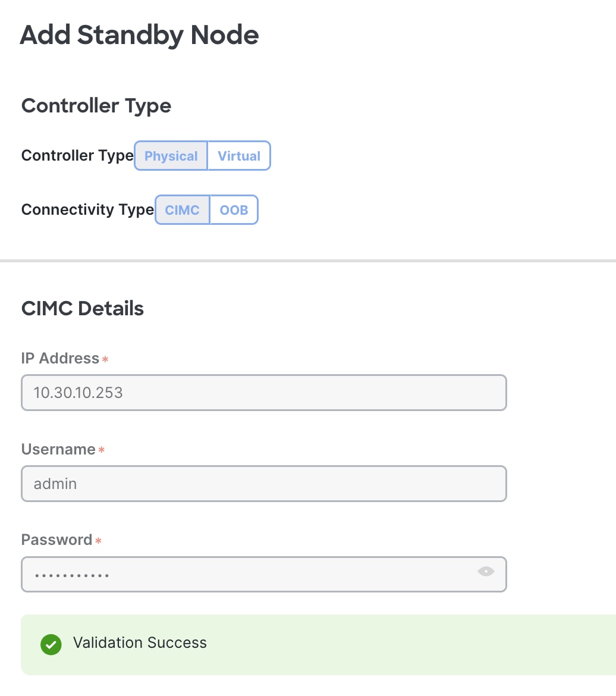
Task: Click the Controller Type section heading
Action: (96, 105)
